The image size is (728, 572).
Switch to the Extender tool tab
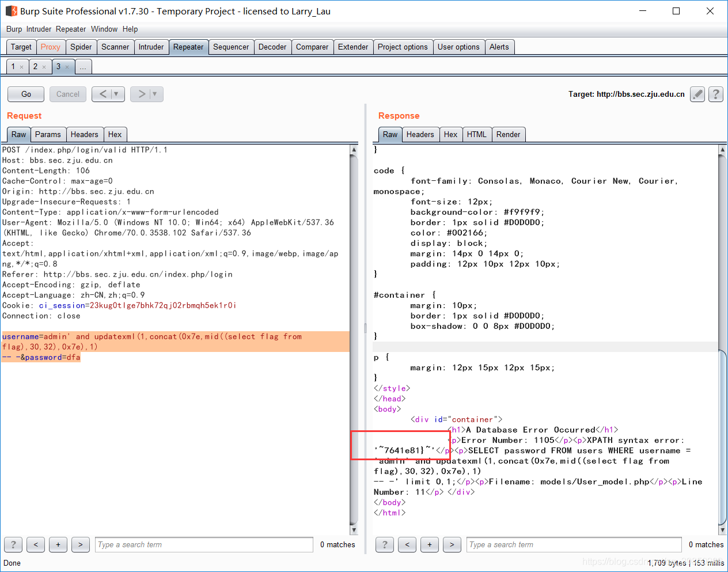353,47
